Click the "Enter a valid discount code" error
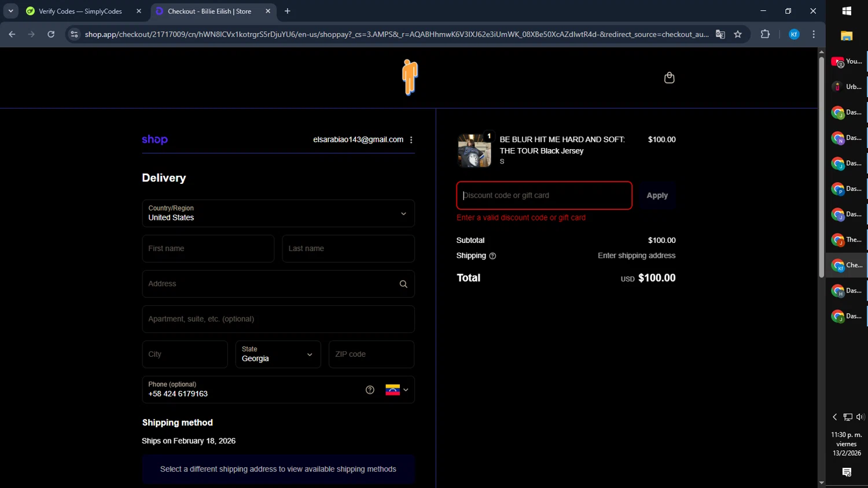The width and height of the screenshot is (868, 488). [521, 217]
